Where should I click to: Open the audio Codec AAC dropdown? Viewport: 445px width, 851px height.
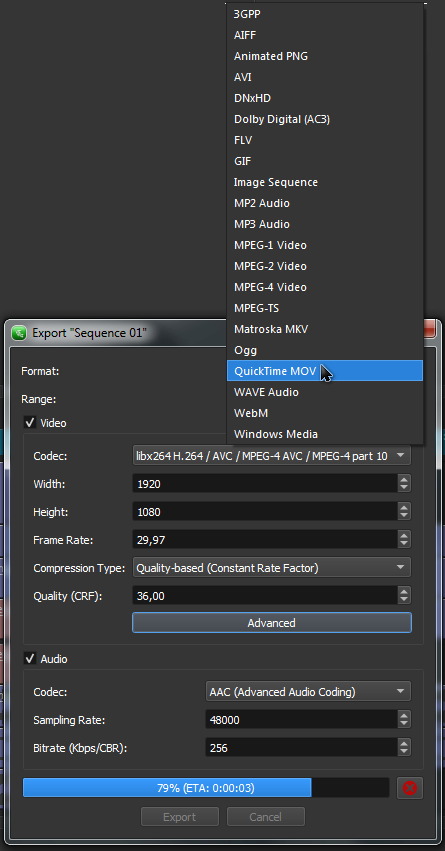(308, 691)
